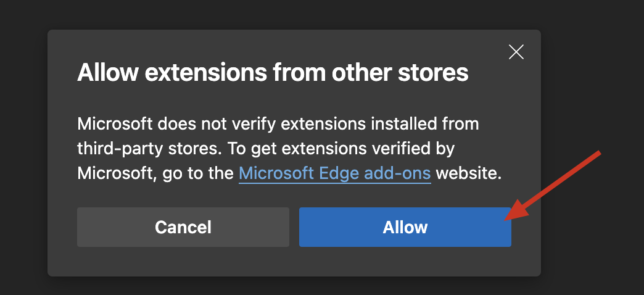Screen dimensions: 644x295
Task: Select Allow to permit third-party extensions
Action: [405, 227]
